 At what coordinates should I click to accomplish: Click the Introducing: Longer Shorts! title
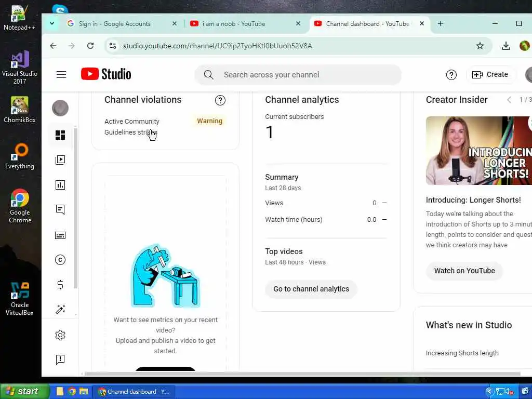point(473,200)
